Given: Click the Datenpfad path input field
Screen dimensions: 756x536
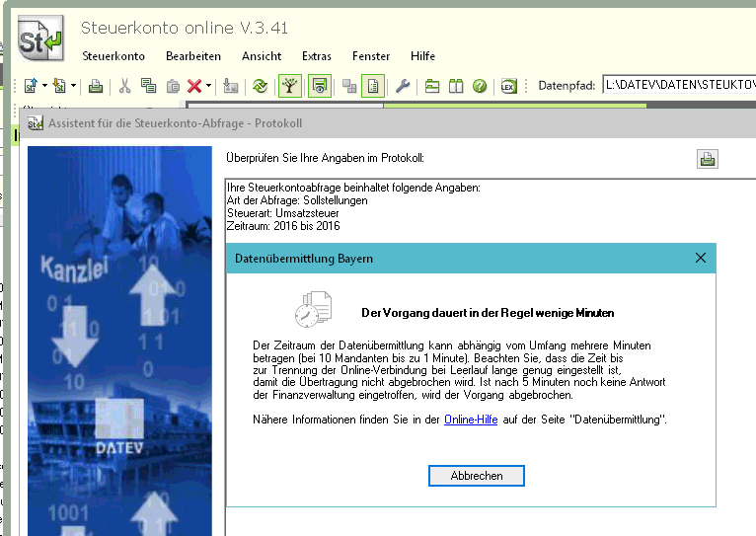Looking at the screenshot, I should (679, 85).
